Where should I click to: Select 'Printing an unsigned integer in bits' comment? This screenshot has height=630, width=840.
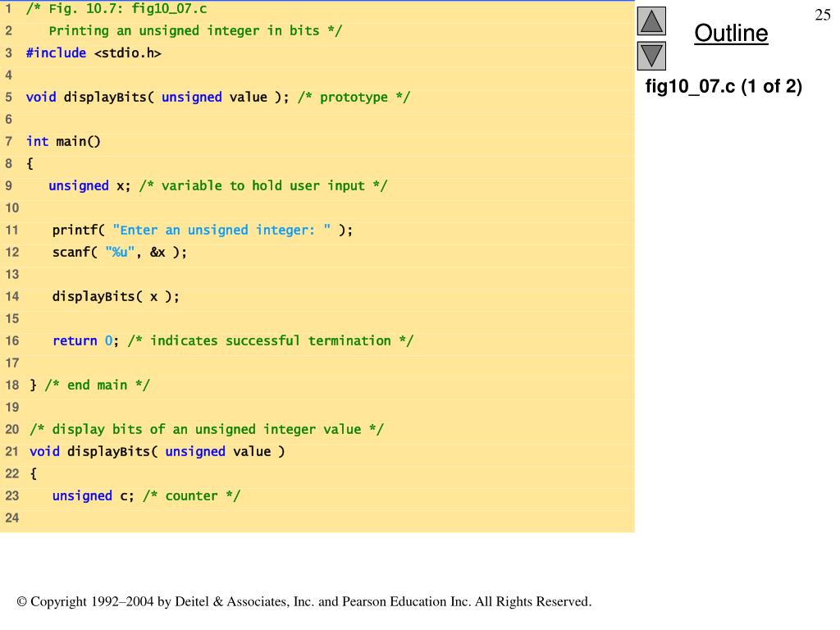click(195, 31)
